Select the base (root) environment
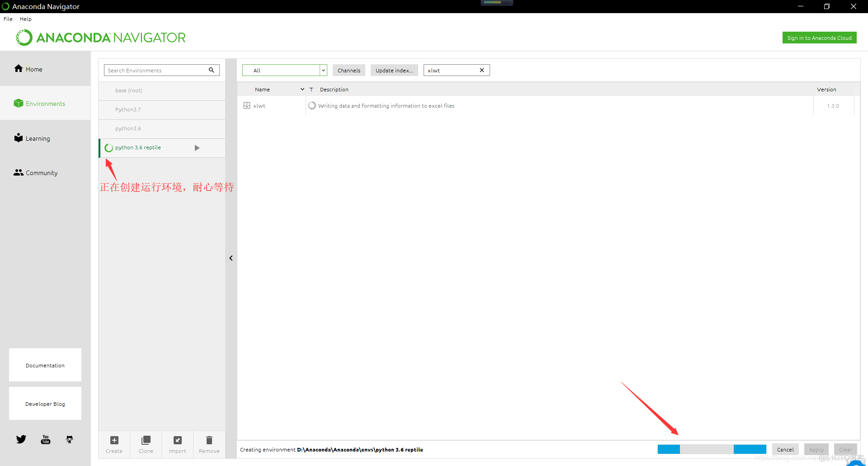This screenshot has width=868, height=466. pyautogui.click(x=162, y=90)
